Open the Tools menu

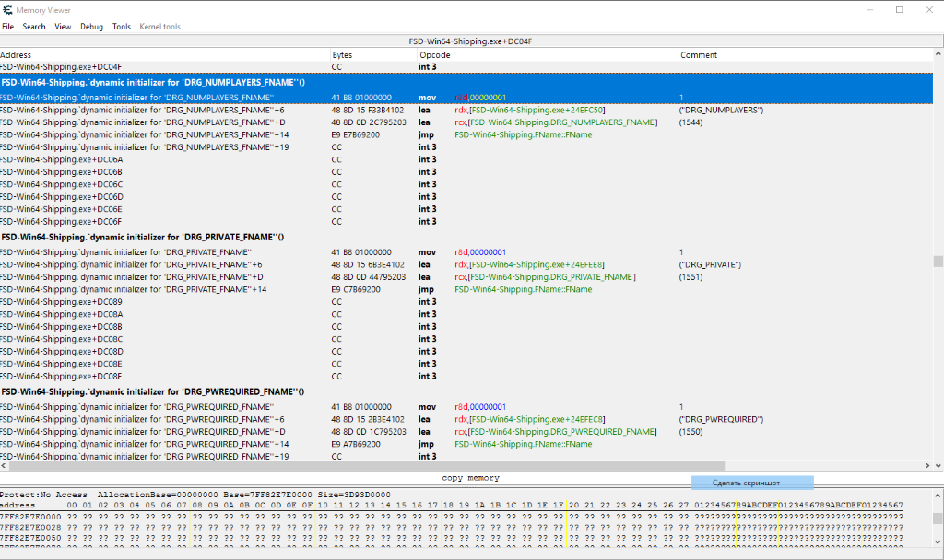(x=122, y=27)
